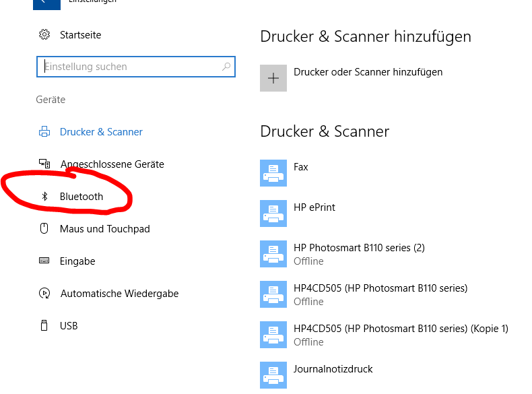Click the Startseite gear icon
Viewport: 532px width, 394px height.
(44, 34)
